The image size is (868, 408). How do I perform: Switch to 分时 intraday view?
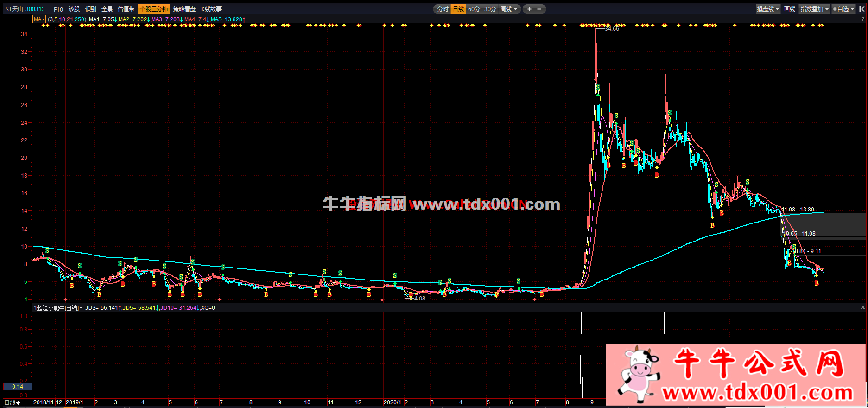point(443,9)
